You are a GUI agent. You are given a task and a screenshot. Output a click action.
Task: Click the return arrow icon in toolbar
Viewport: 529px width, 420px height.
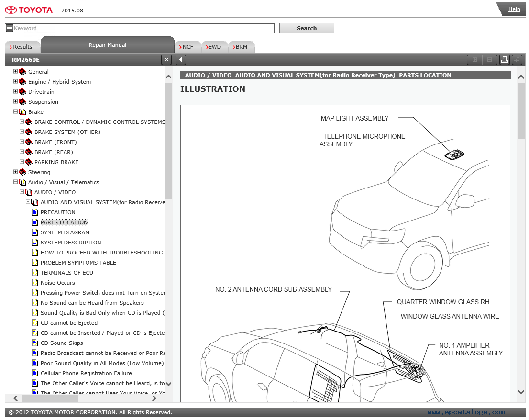pyautogui.click(x=517, y=60)
